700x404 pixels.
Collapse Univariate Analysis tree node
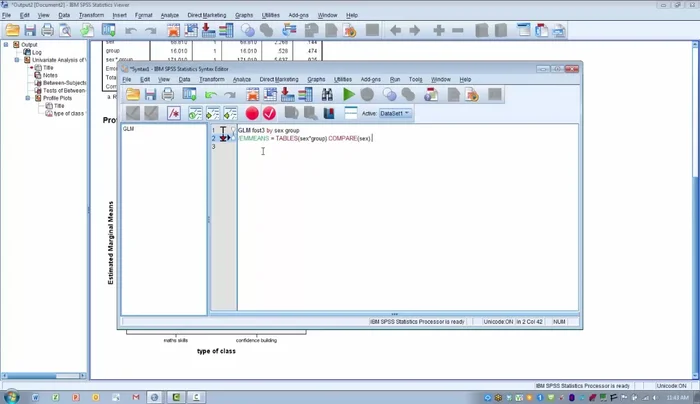17,60
